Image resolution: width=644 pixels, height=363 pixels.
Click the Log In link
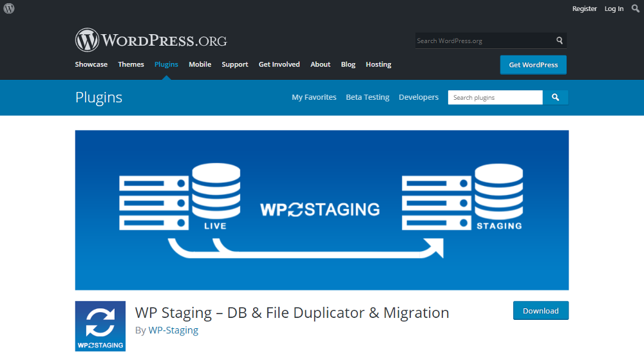614,8
